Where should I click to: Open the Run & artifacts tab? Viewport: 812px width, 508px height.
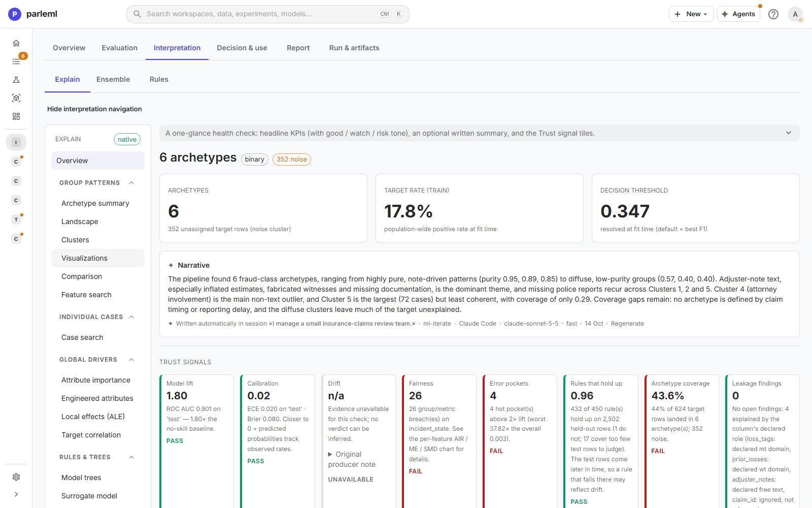[354, 48]
